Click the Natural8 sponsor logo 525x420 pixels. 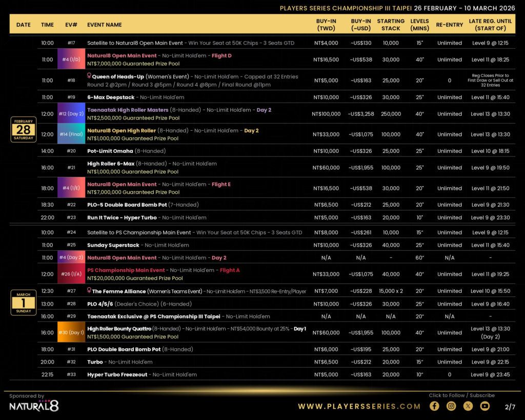pos(34,406)
